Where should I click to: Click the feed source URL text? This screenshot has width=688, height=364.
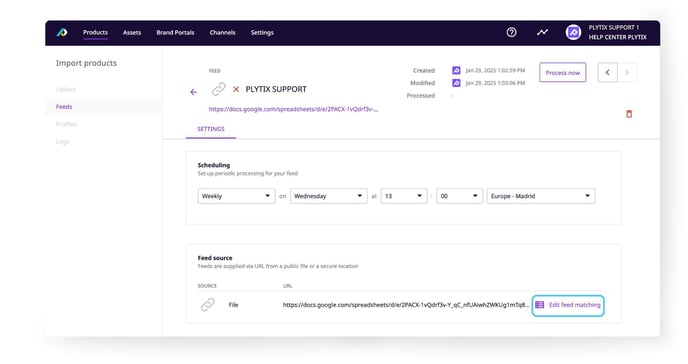pyautogui.click(x=406, y=305)
